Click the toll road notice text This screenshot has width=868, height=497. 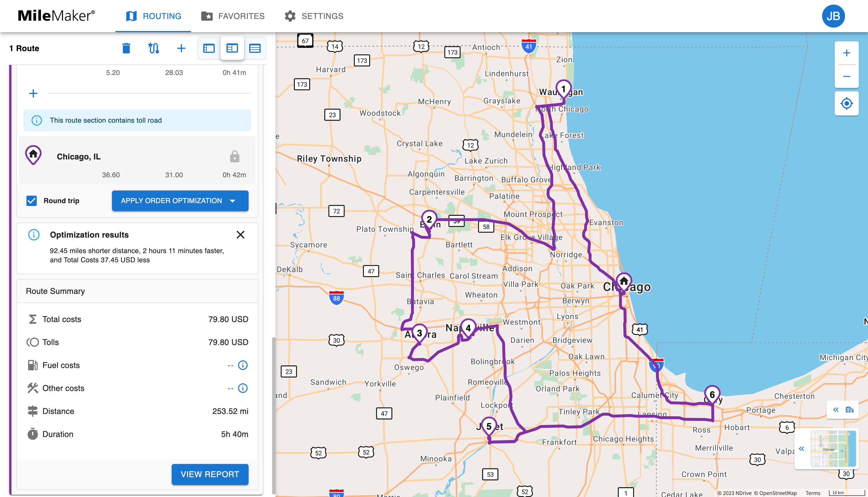(x=106, y=120)
